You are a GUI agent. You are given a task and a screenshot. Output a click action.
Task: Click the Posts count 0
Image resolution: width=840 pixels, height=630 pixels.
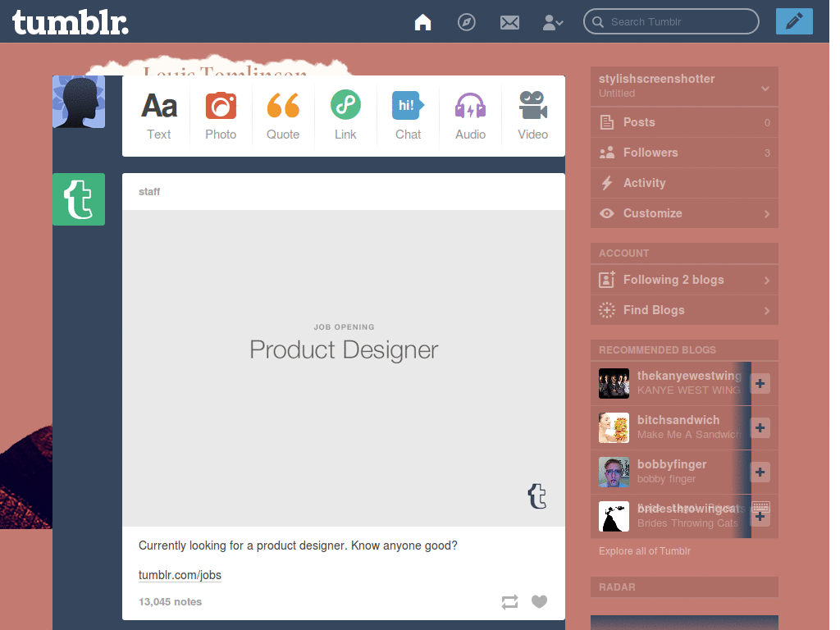pyautogui.click(x=767, y=123)
